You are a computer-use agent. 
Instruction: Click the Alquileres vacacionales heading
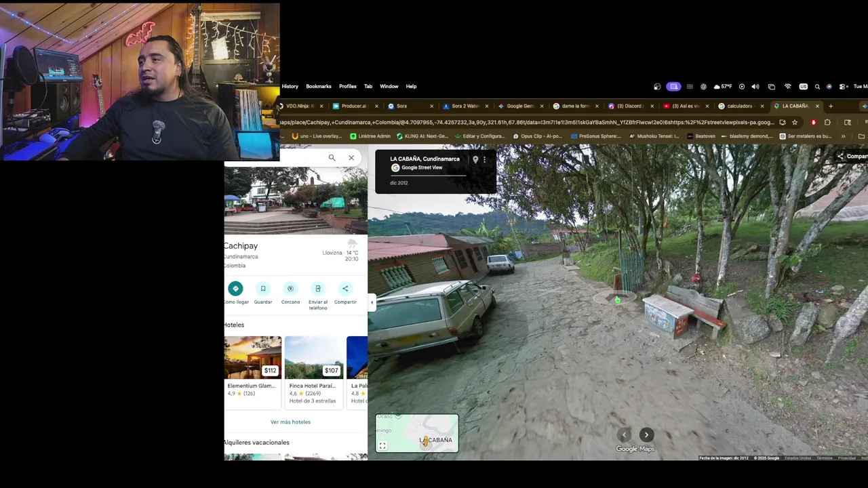click(257, 443)
